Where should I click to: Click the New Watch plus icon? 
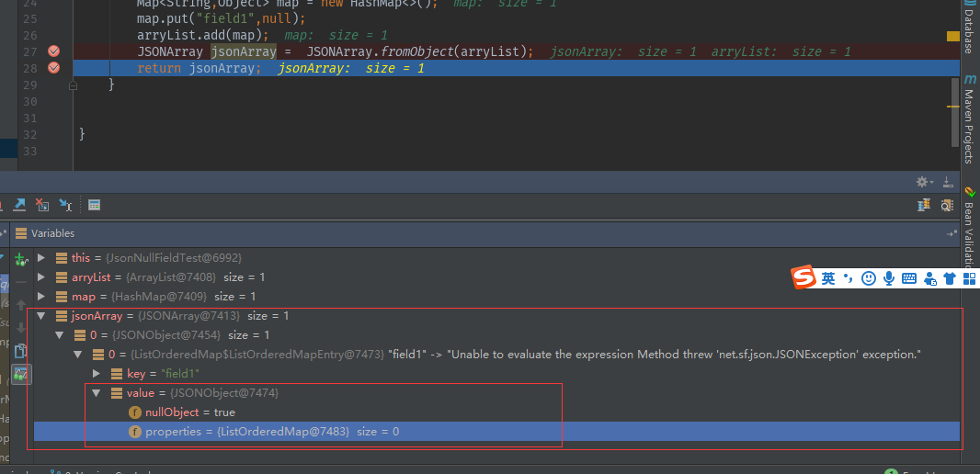[x=21, y=258]
